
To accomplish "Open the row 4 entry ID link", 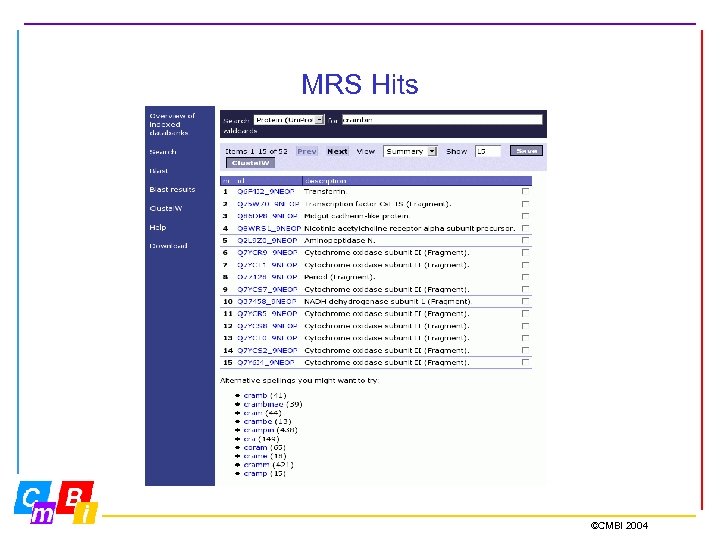I will (x=269, y=228).
